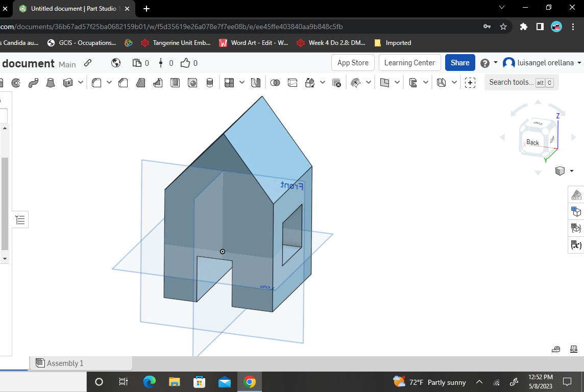Select the Loft tool

point(51,82)
